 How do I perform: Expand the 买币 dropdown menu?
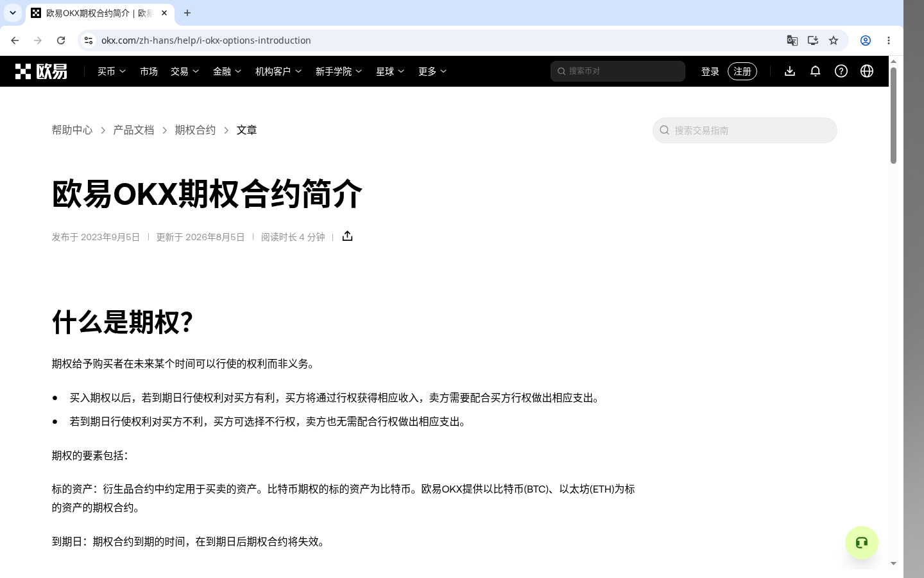click(112, 71)
